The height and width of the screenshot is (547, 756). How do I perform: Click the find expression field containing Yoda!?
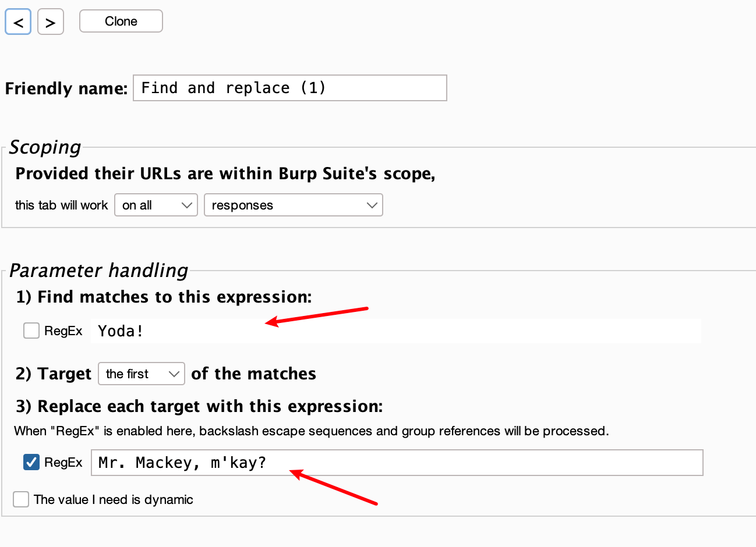[396, 331]
